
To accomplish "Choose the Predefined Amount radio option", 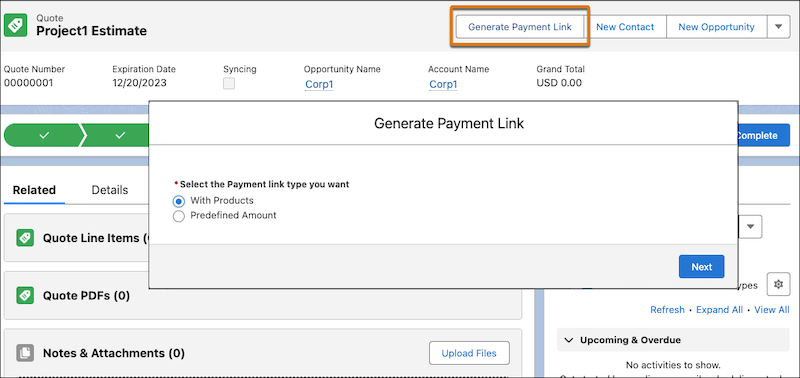I will (179, 216).
